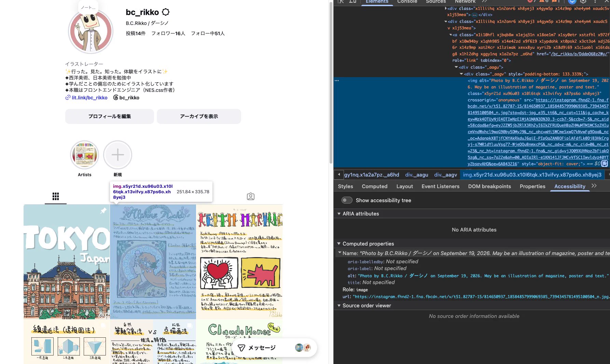Click the blue AI assistance icon in DevTools
Screen dimensions: 610x364
pos(572,1)
